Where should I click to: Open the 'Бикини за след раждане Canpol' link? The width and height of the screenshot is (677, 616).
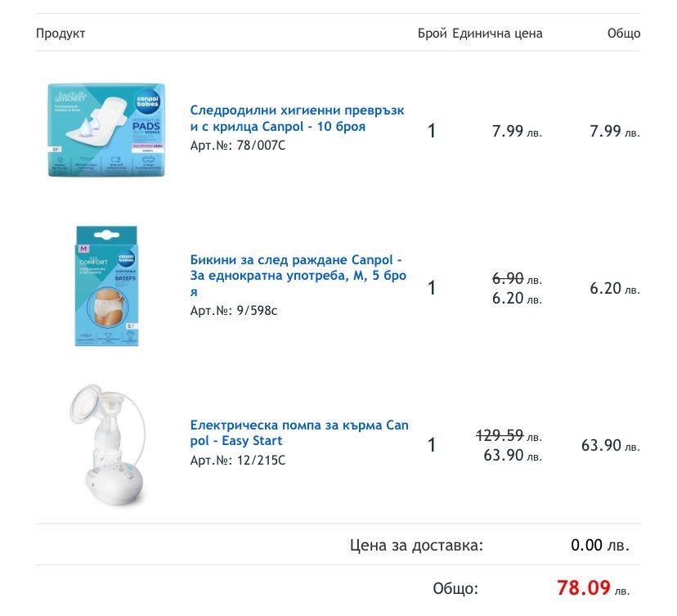point(298,276)
